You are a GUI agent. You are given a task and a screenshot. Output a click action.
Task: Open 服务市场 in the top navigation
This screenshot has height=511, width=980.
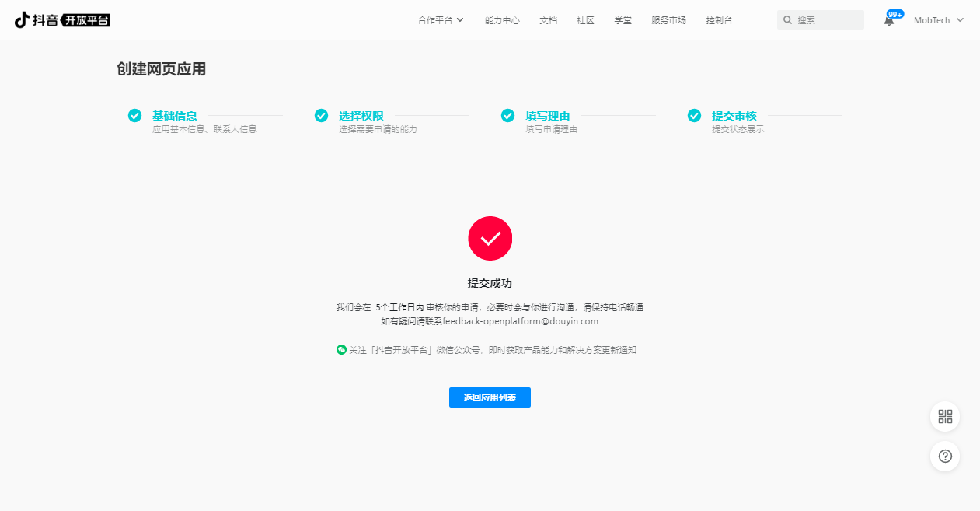tap(669, 20)
